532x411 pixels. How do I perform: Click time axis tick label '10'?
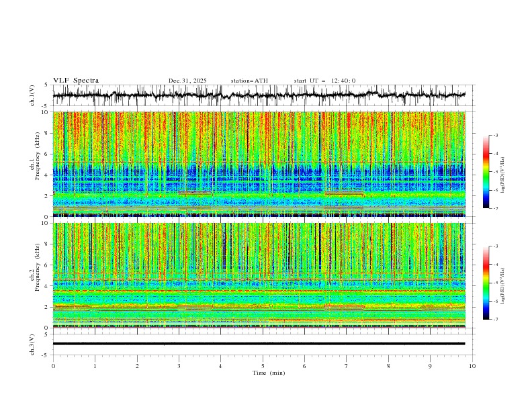[x=472, y=366]
